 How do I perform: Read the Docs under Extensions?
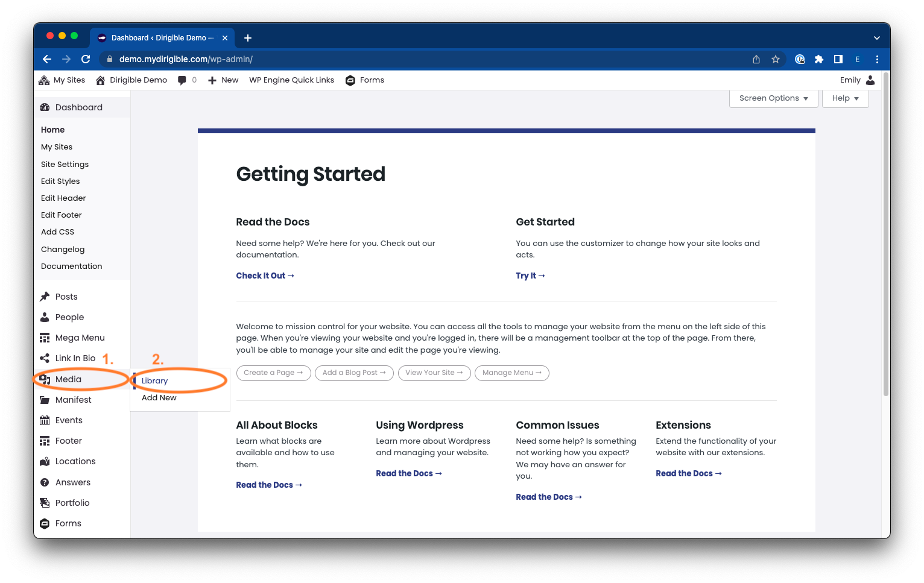(689, 473)
